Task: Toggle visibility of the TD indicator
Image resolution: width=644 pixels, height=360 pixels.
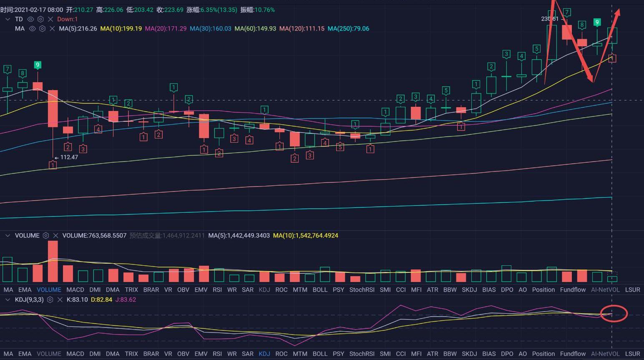Action: [30, 19]
